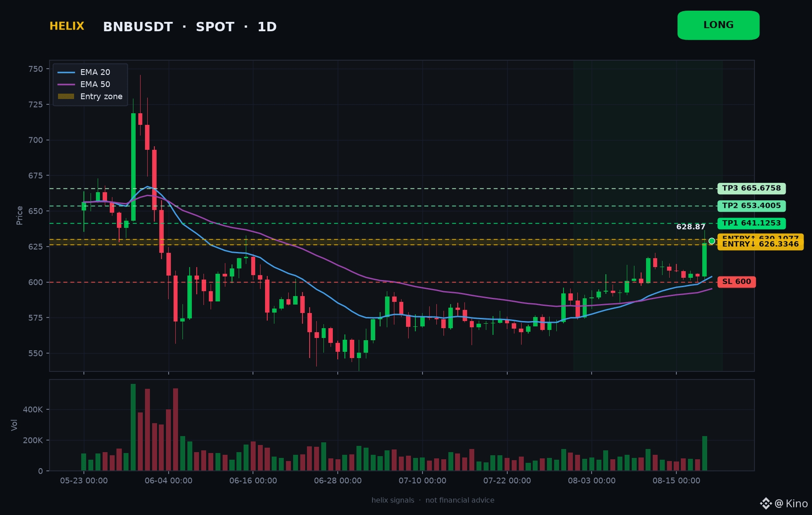
Task: Click the 08-15 00:00 date label
Action: click(x=676, y=481)
